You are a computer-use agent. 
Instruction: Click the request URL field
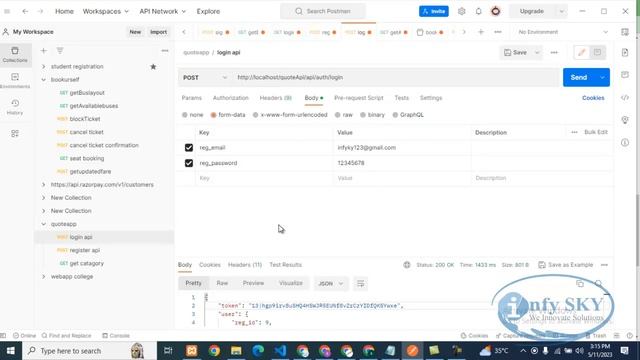pyautogui.click(x=395, y=78)
